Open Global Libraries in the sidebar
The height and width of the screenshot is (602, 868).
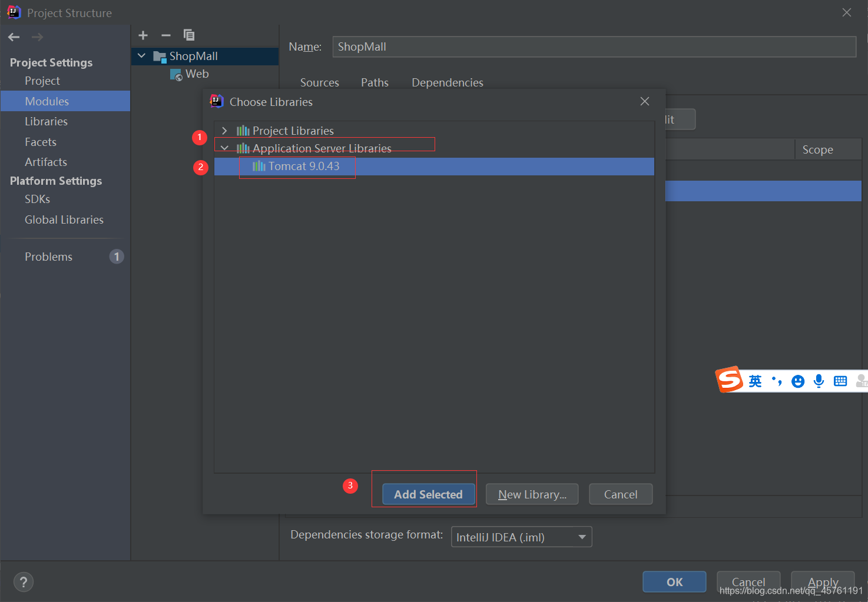click(64, 219)
